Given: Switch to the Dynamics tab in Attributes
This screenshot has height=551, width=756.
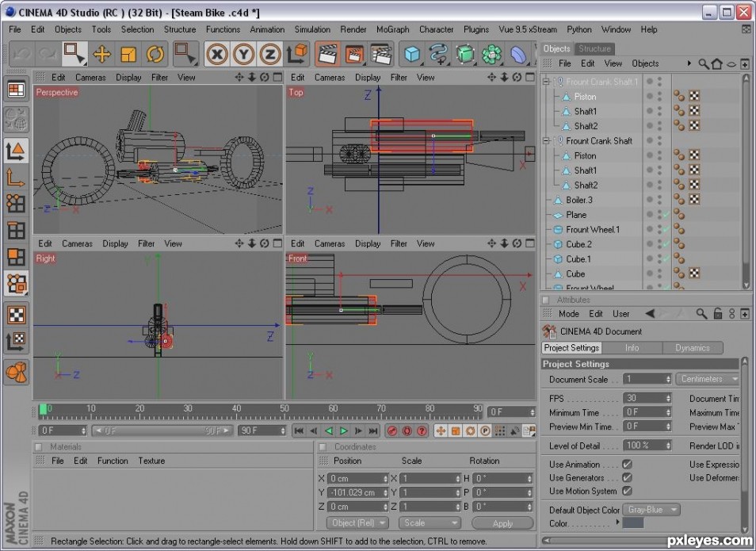Looking at the screenshot, I should click(693, 348).
